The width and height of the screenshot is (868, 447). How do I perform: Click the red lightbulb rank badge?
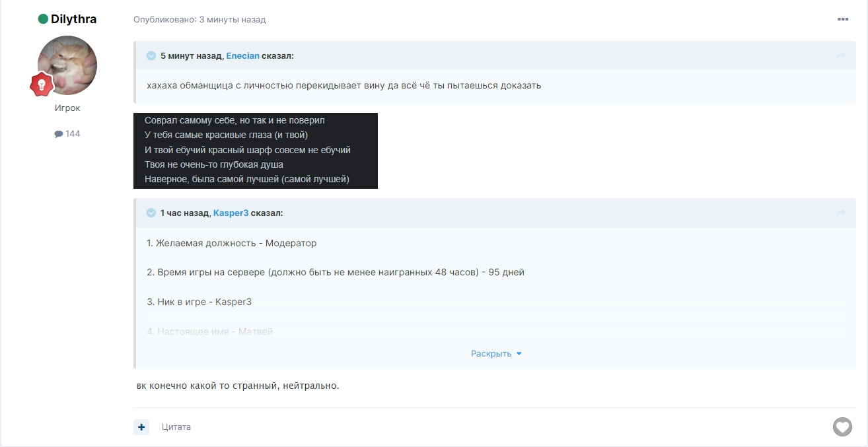[41, 85]
